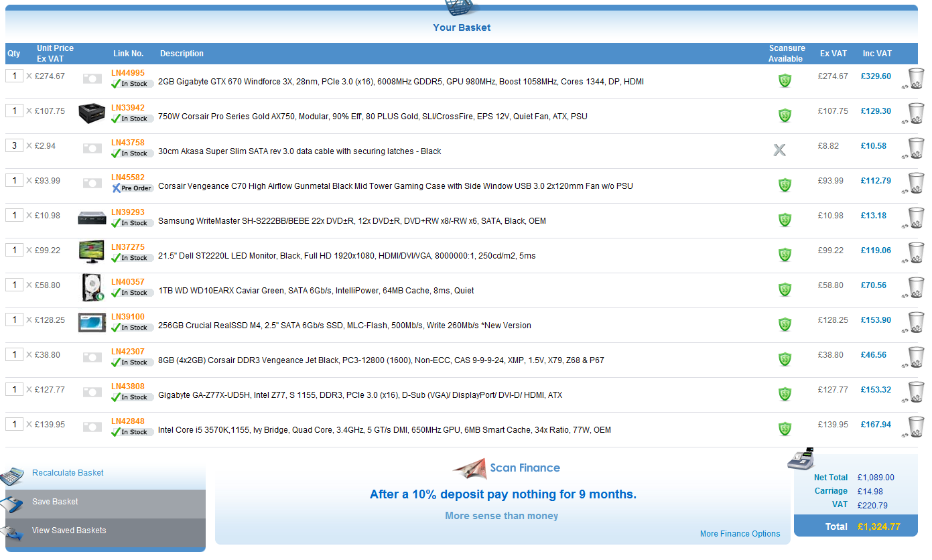Click quantity field for Akasa SATA cable
Viewport: 932px width, 560px height.
[x=14, y=145]
